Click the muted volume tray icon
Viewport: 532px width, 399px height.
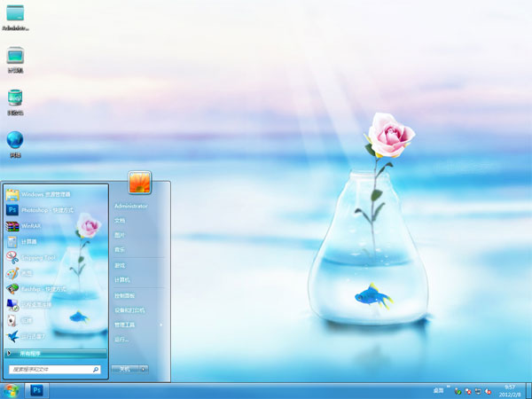click(488, 390)
